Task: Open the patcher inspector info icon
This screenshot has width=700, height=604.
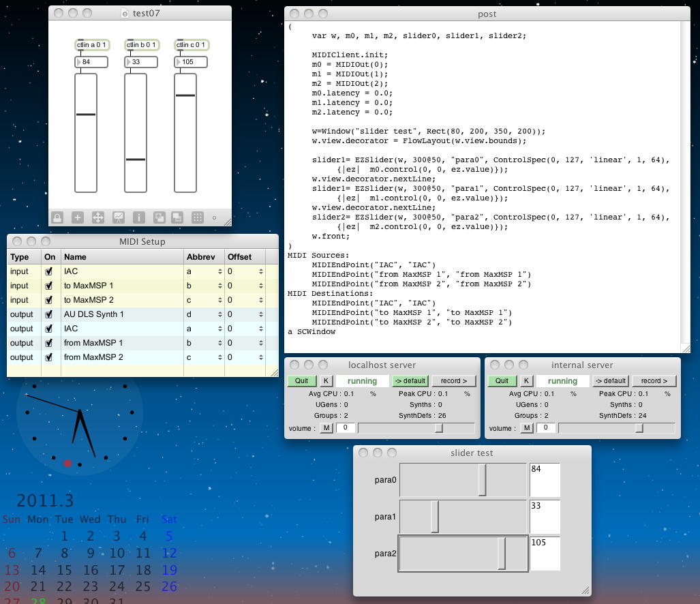Action: 138,217
